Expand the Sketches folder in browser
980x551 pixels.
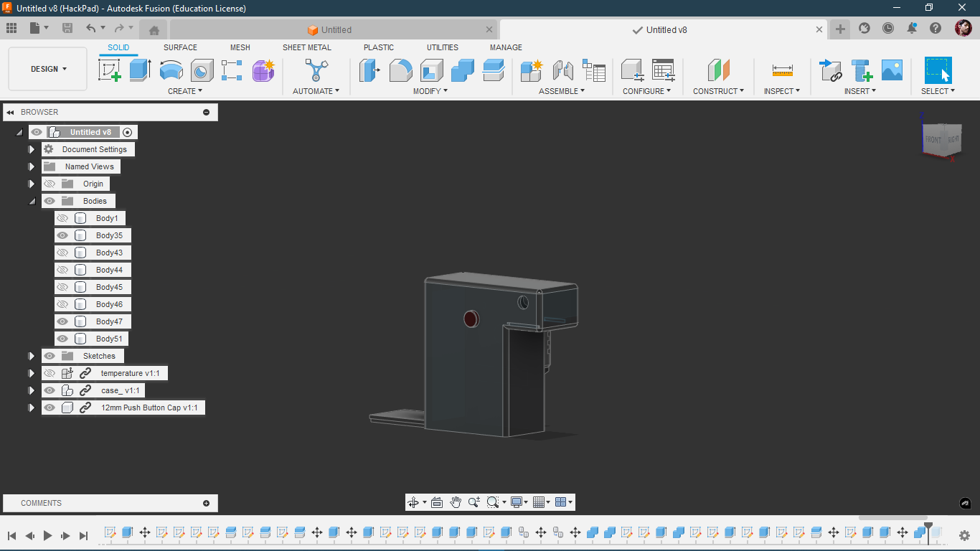[x=32, y=356]
